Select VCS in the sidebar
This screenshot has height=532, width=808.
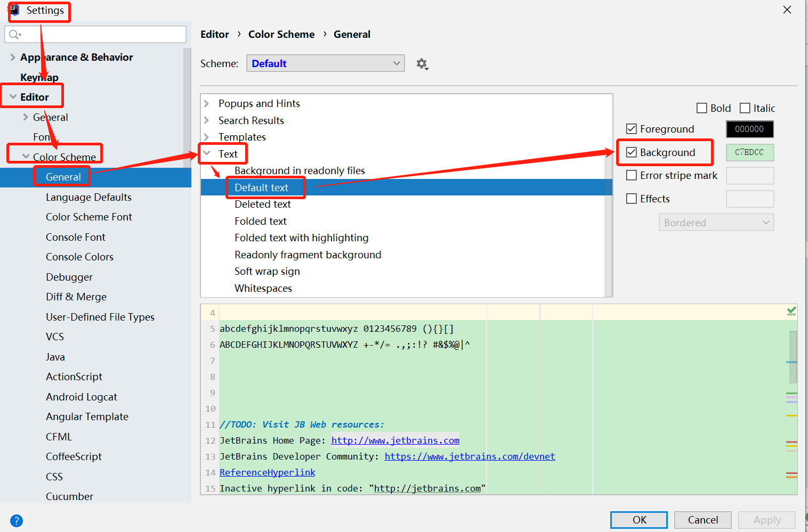pos(55,337)
